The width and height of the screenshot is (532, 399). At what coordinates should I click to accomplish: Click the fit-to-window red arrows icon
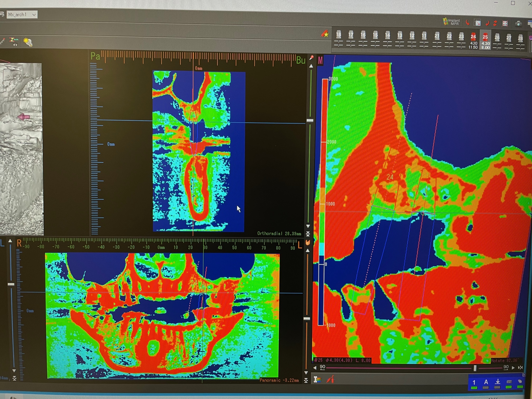[505, 23]
